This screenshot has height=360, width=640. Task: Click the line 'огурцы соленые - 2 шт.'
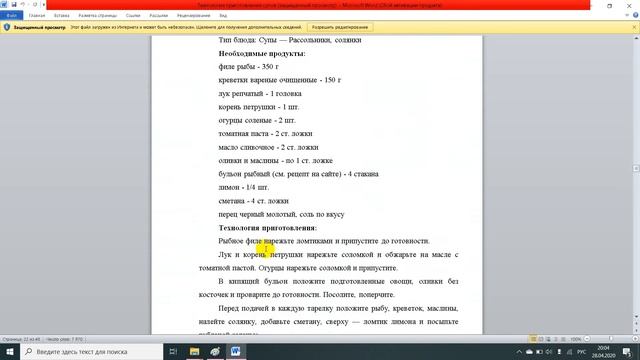click(x=257, y=120)
